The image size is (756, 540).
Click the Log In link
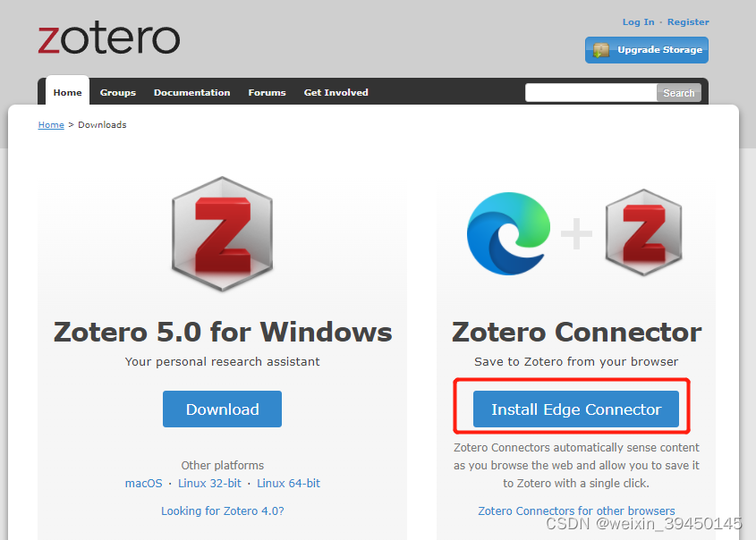(x=639, y=22)
